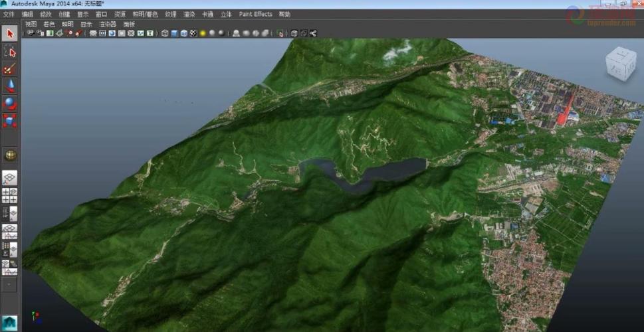Image resolution: width=644 pixels, height=332 pixels.
Task: Activate the Rotate tool sphere icon
Action: coord(10,104)
